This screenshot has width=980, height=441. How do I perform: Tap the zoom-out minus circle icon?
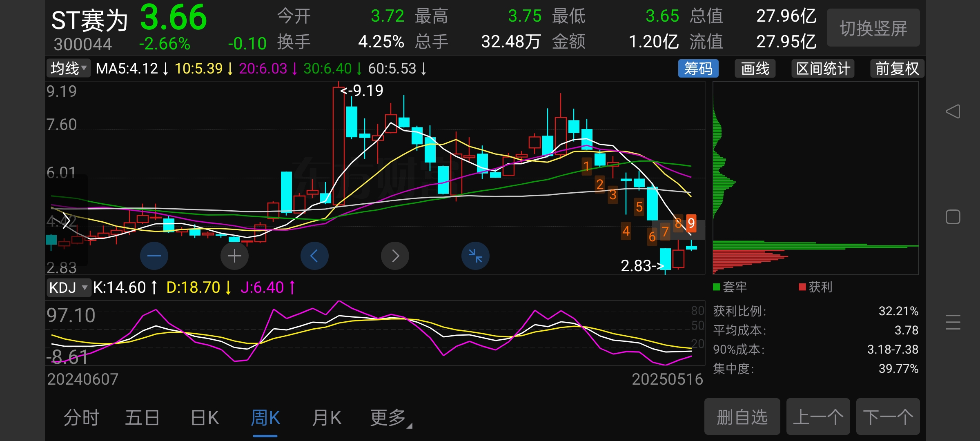pos(154,256)
